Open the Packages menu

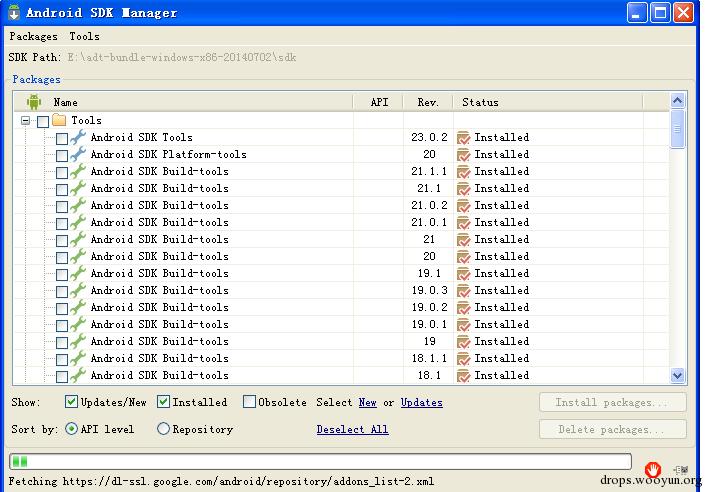[x=33, y=36]
